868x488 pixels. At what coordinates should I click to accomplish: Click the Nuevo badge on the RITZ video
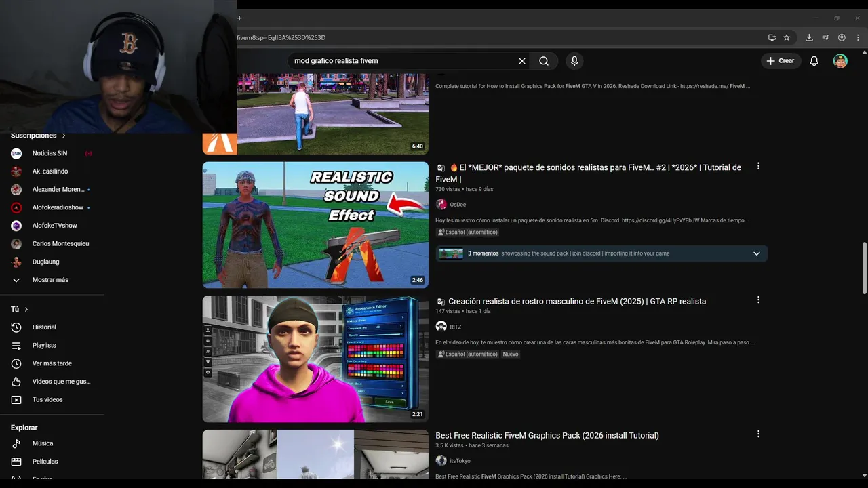(511, 354)
